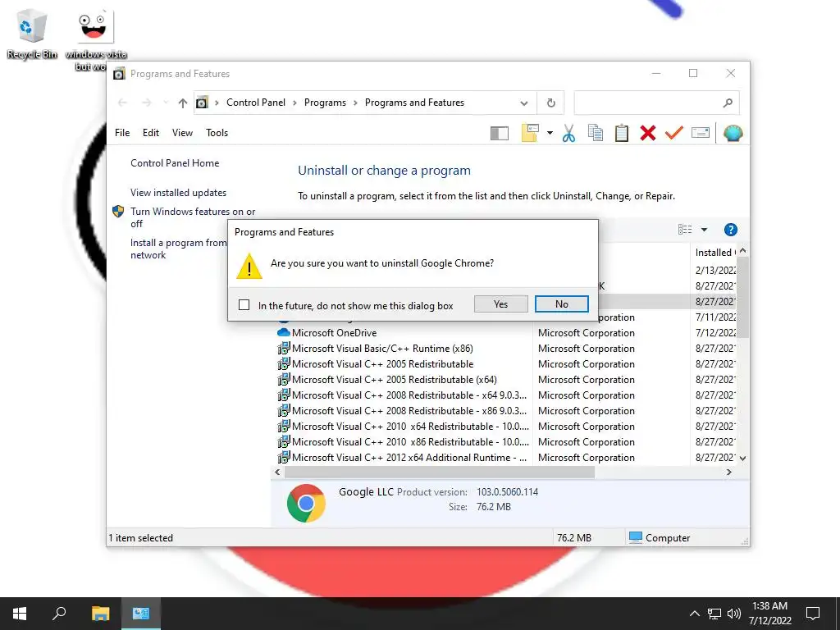The height and width of the screenshot is (630, 840).
Task: Click the red X Delete icon
Action: tap(648, 133)
